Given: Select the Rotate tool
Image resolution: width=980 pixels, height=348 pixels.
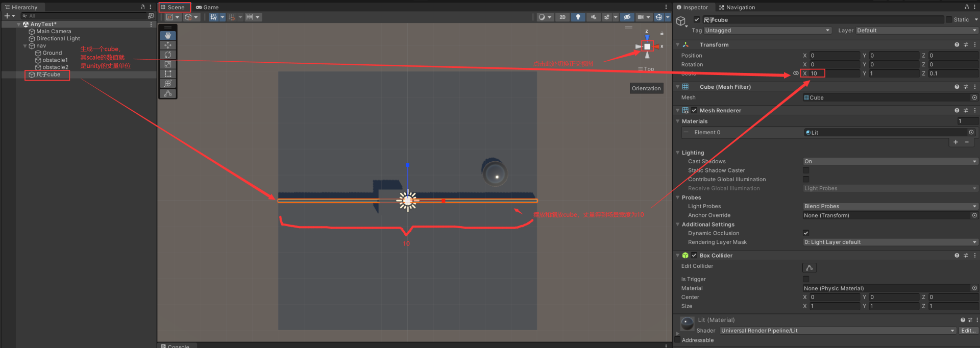Looking at the screenshot, I should click(168, 55).
